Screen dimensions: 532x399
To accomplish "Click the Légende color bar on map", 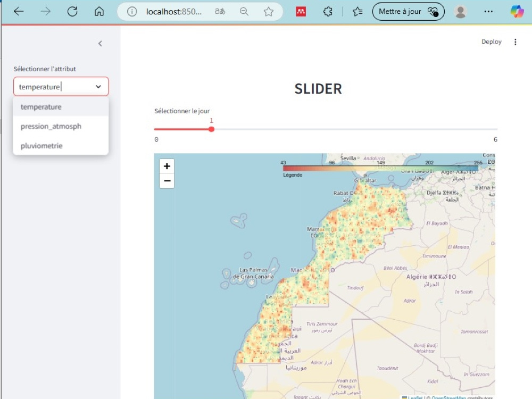I will [381, 168].
